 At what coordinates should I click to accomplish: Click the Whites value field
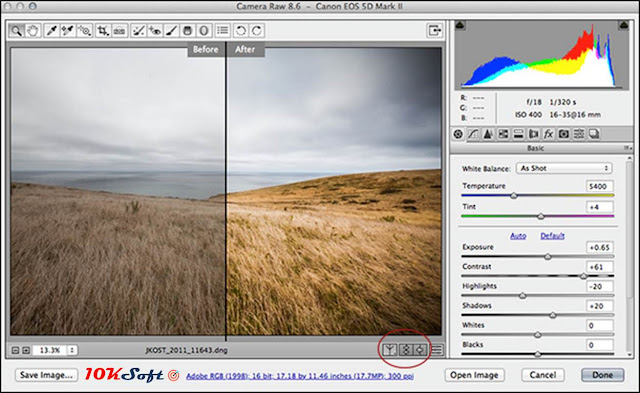(600, 325)
